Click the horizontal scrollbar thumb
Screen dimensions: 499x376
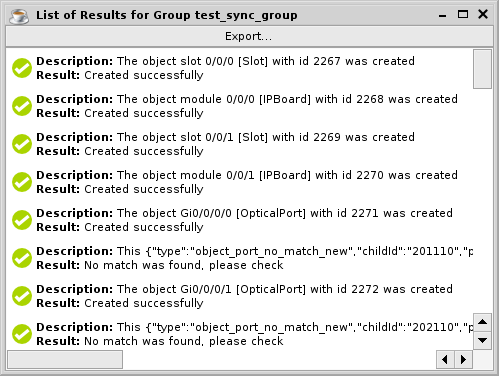click(65, 359)
